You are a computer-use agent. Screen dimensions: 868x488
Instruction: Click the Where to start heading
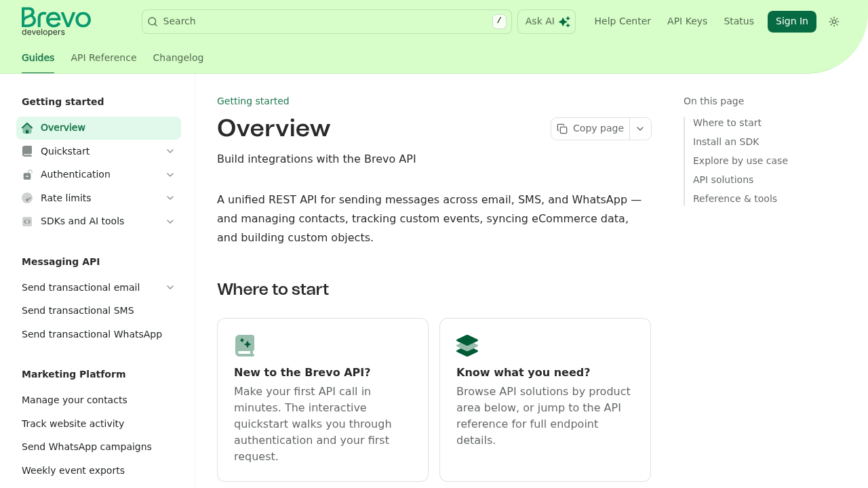pos(273,289)
